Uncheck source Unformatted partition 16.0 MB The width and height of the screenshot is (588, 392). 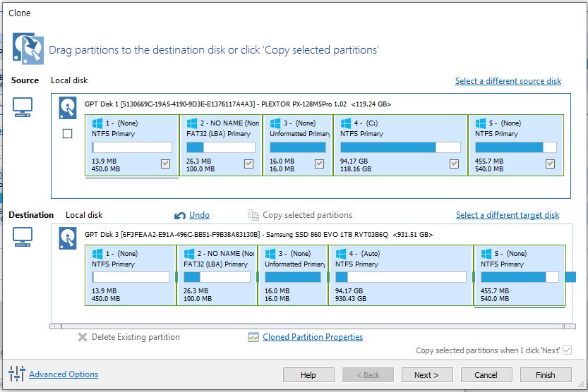click(x=319, y=164)
